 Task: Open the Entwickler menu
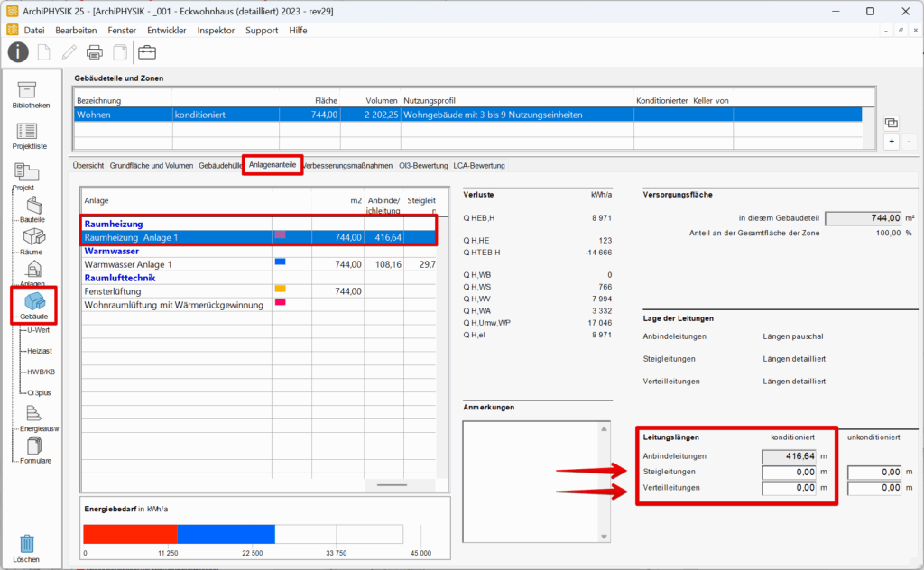point(167,30)
